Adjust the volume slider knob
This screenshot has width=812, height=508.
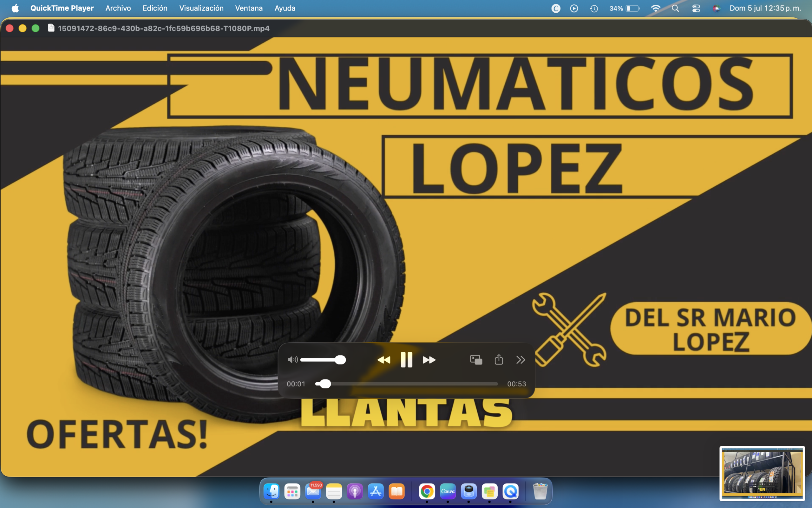340,360
